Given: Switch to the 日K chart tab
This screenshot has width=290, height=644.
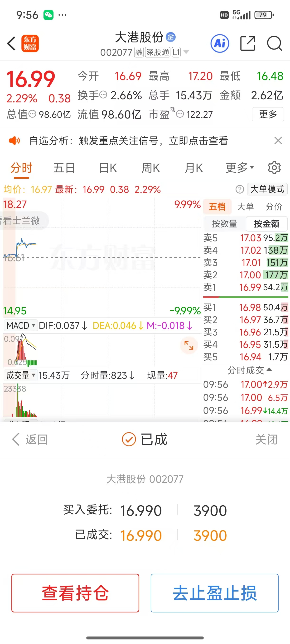Looking at the screenshot, I should [x=108, y=168].
